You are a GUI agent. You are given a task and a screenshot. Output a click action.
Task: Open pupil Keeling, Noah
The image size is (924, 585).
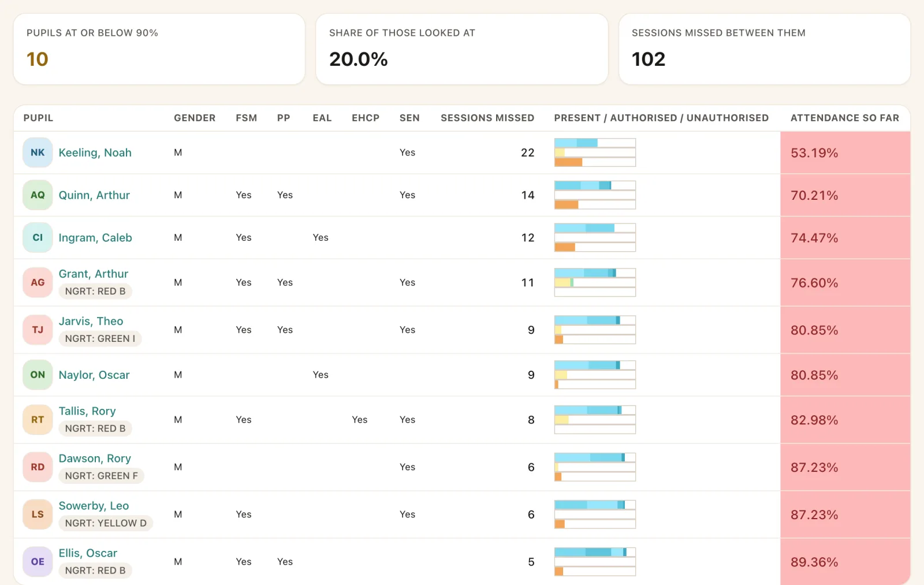click(x=95, y=152)
